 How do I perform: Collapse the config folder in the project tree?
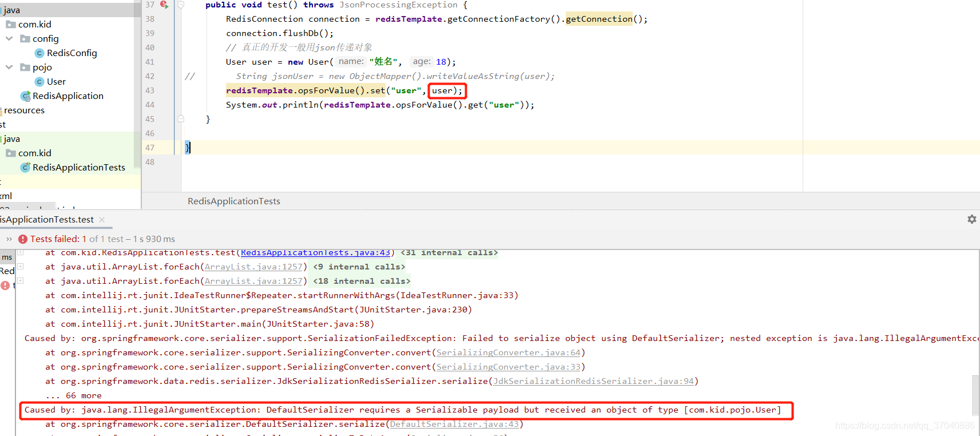tap(9, 38)
